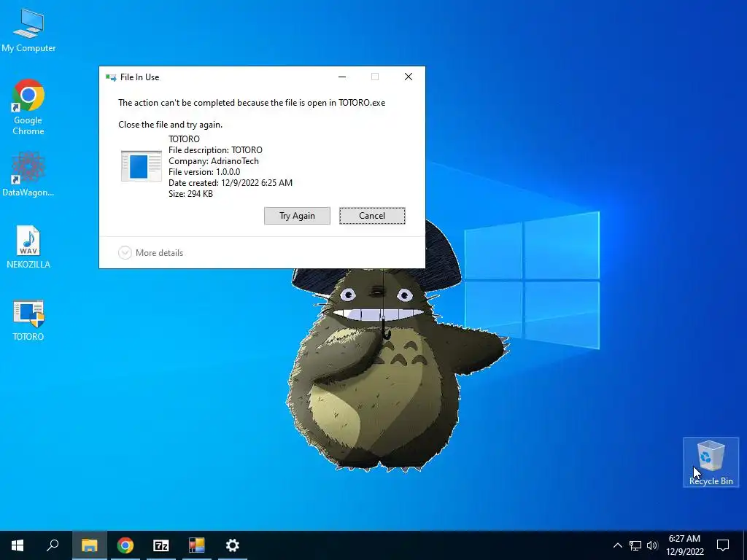Select the My Computer desktop icon
Screen dimensions: 747x560
pos(28,30)
